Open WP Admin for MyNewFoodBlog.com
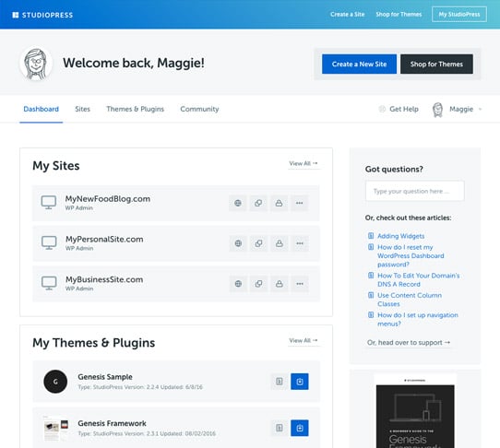The width and height of the screenshot is (500, 448). click(x=79, y=208)
